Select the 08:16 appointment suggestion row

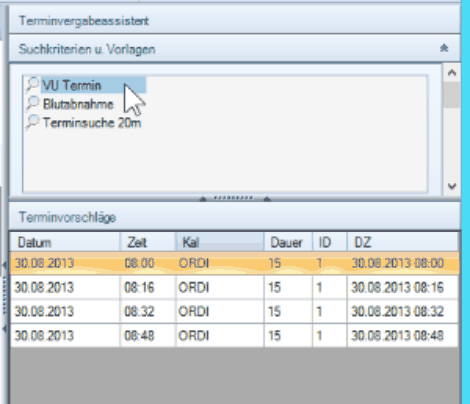click(x=234, y=287)
